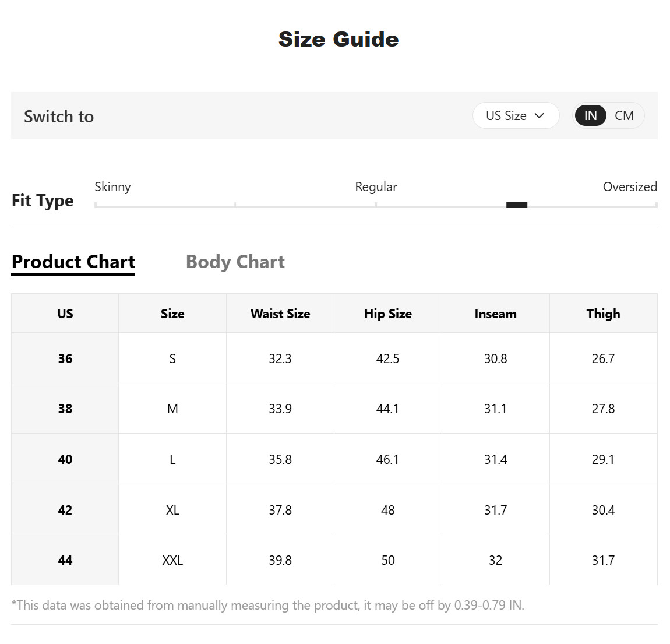Select the Product Chart tab

73,262
